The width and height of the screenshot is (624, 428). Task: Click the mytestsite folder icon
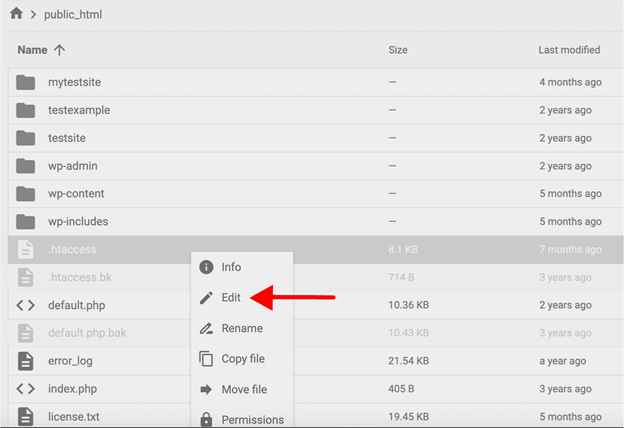pyautogui.click(x=26, y=82)
